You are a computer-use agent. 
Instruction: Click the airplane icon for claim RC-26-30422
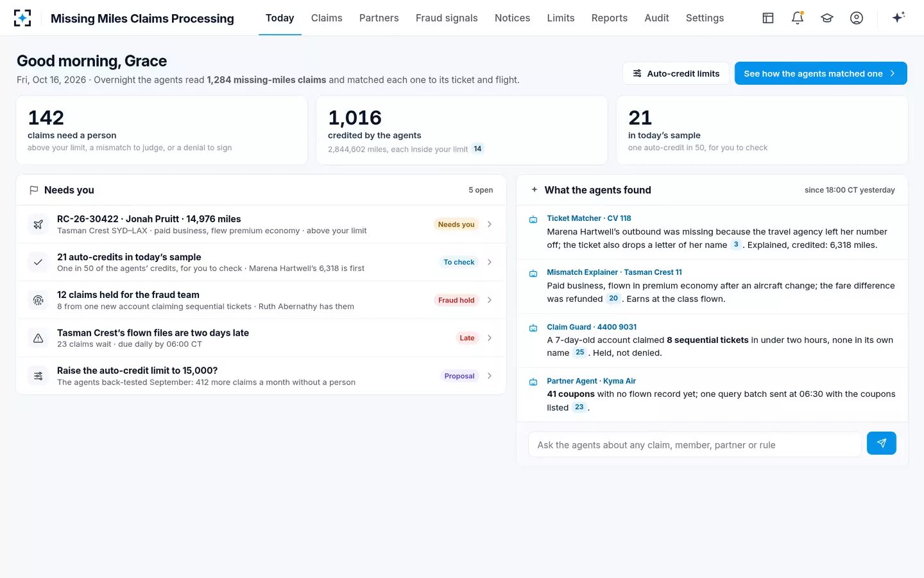(x=38, y=224)
